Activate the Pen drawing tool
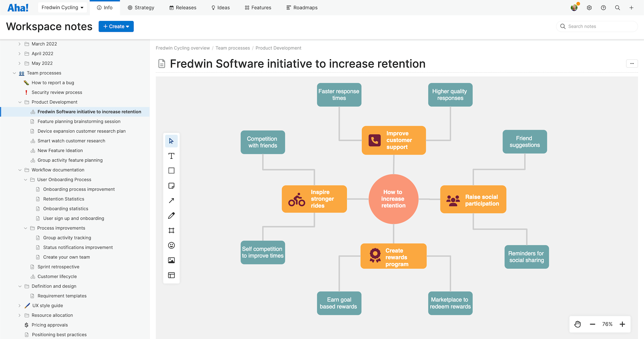 (x=171, y=215)
